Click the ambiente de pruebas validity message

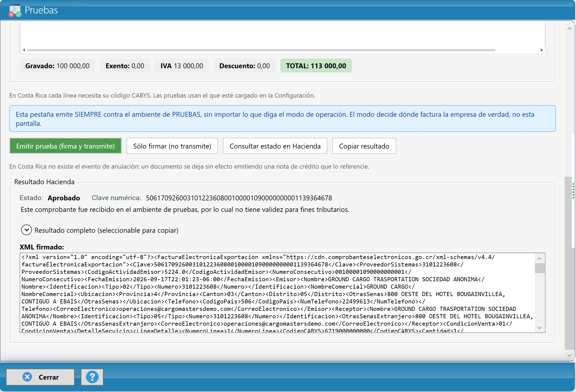point(185,209)
